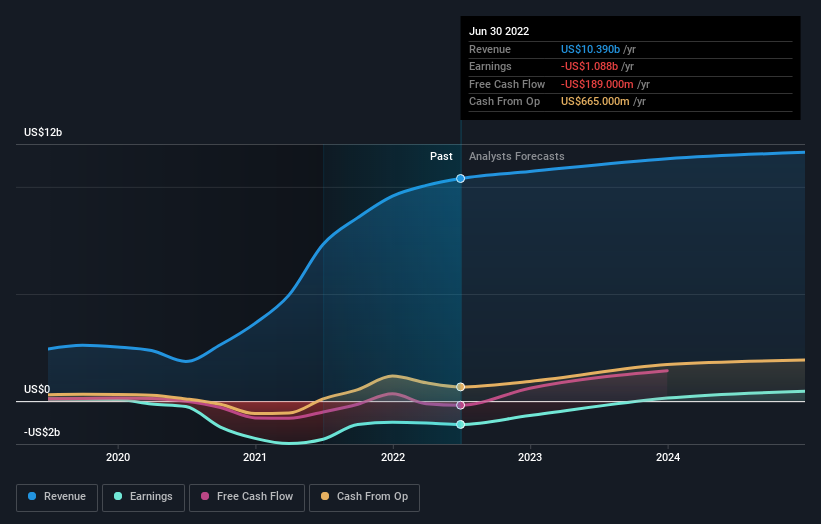Click the Cash From Op label in tooltip

(x=504, y=102)
